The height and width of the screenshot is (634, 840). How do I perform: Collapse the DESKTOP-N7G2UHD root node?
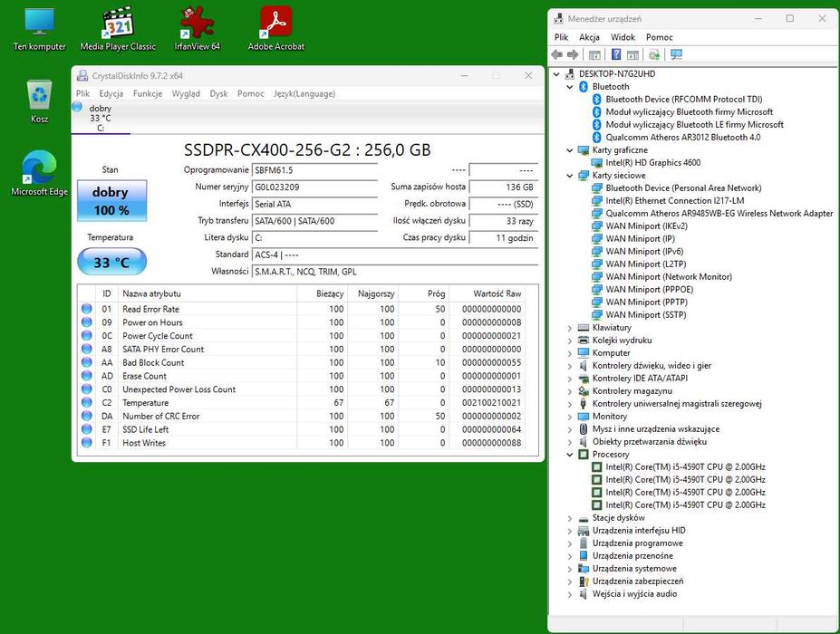click(556, 74)
